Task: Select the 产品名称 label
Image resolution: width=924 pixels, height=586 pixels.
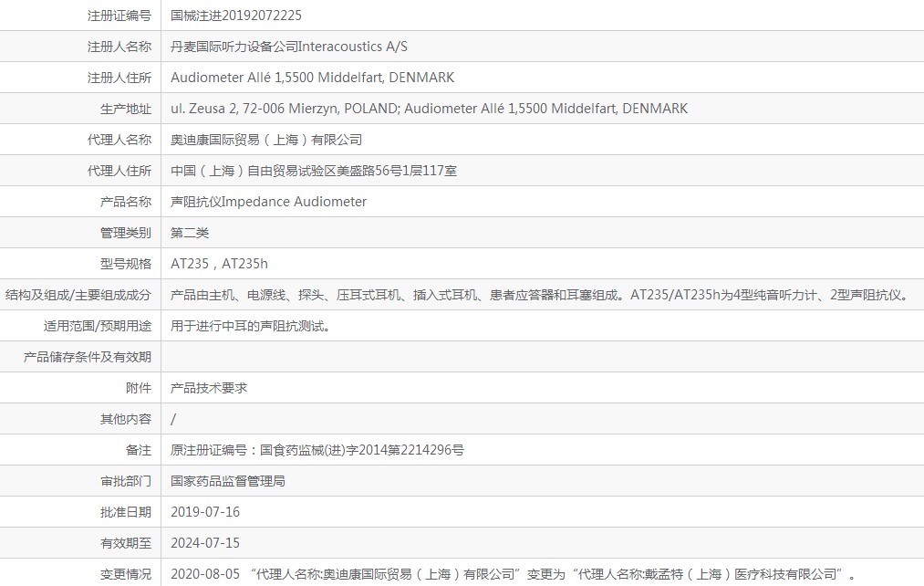Action: 126,202
